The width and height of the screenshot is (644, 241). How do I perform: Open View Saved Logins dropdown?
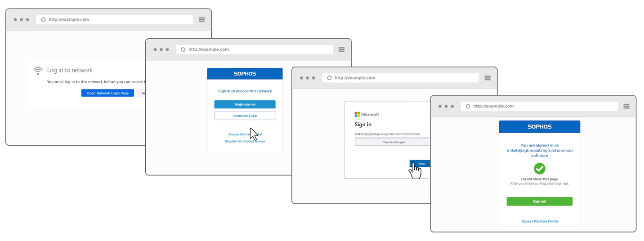393,142
